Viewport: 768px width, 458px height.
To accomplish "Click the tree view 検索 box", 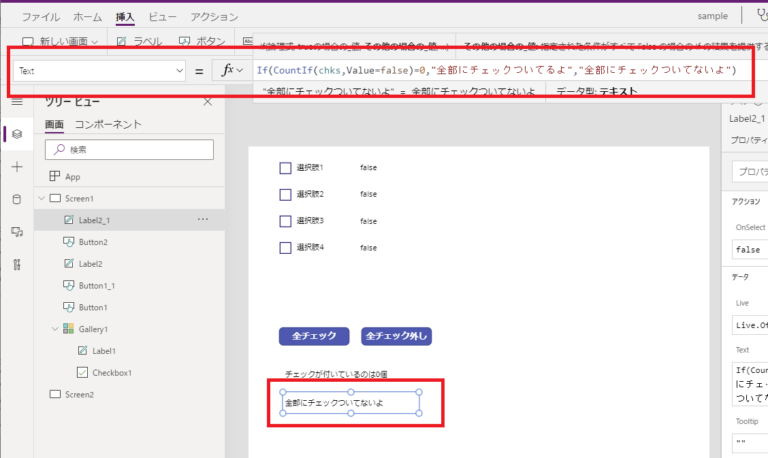I will pyautogui.click(x=129, y=149).
